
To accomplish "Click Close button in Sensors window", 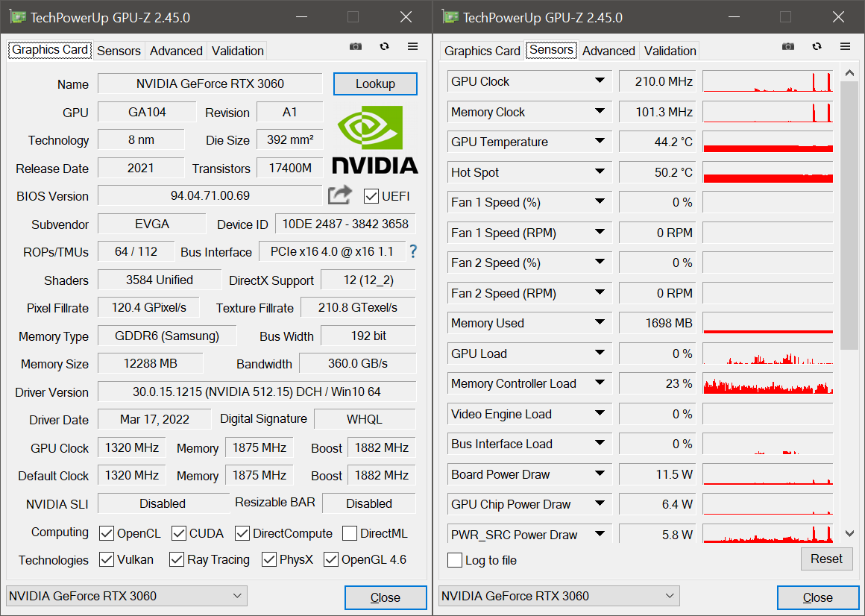I will [818, 598].
